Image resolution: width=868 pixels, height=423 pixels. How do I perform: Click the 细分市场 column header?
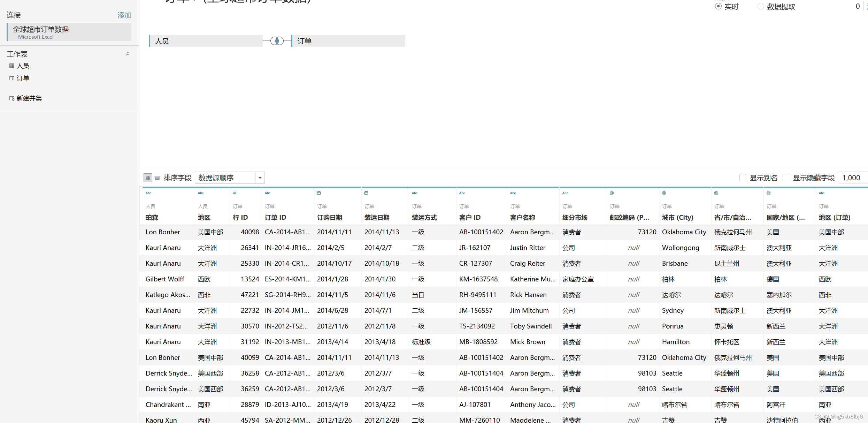(575, 218)
